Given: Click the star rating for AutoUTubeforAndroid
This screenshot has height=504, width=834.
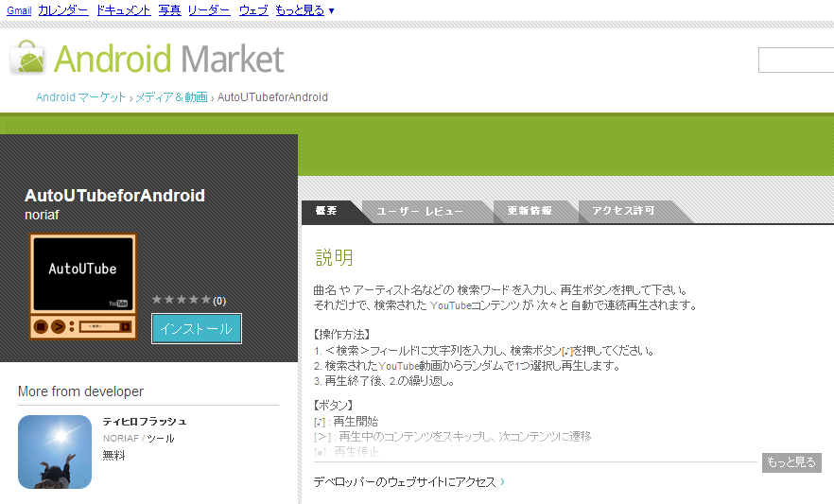Looking at the screenshot, I should point(182,300).
